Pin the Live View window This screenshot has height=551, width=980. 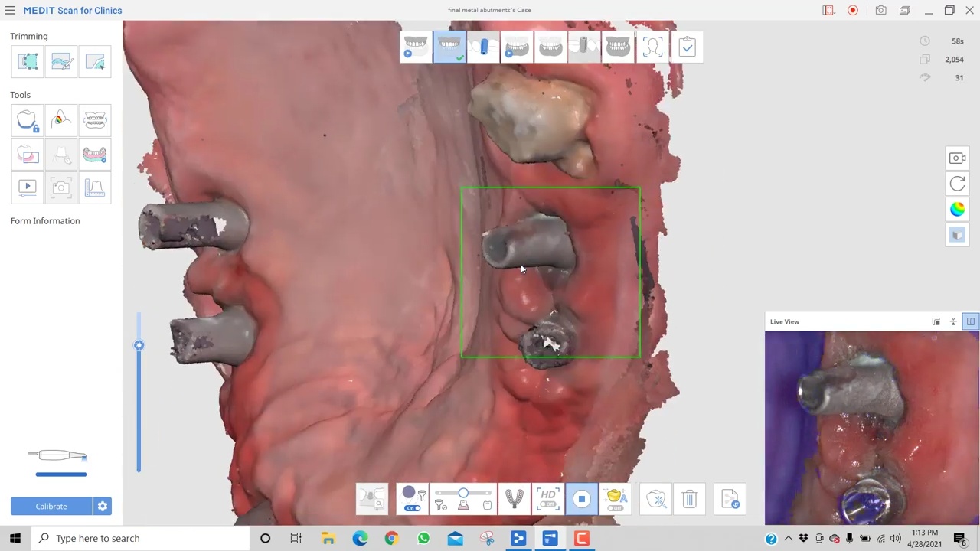(953, 322)
